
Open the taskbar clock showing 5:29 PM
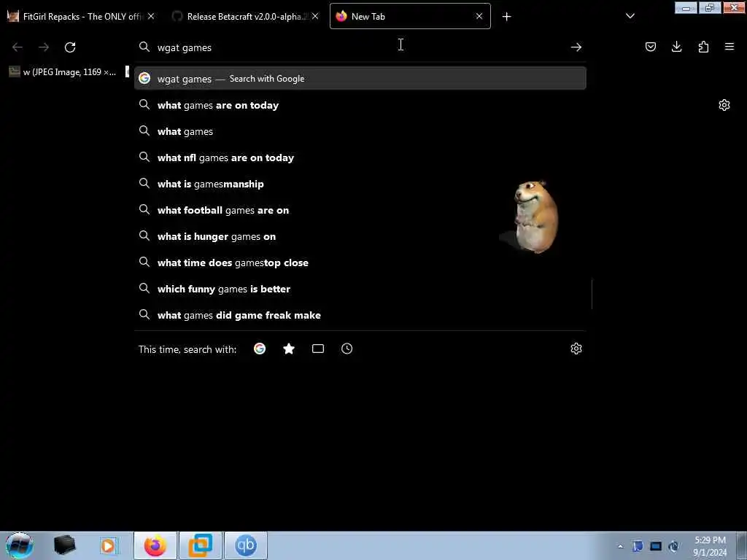pyautogui.click(x=710, y=546)
